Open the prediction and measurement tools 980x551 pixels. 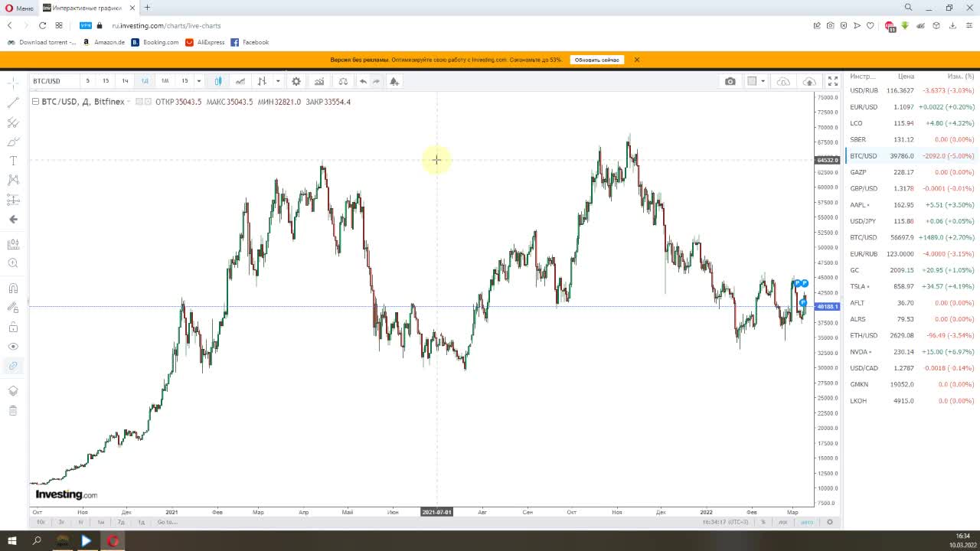click(13, 200)
